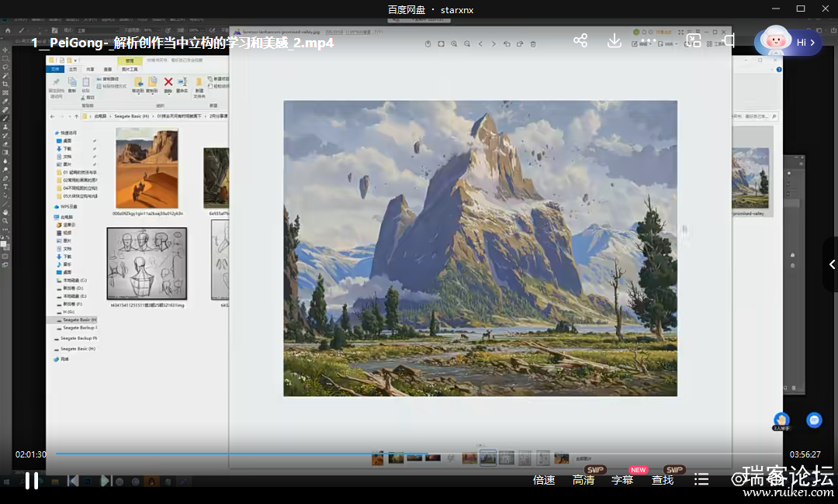838x504 pixels.
Task: Open the Hi assistant mascot button
Action: (x=788, y=42)
